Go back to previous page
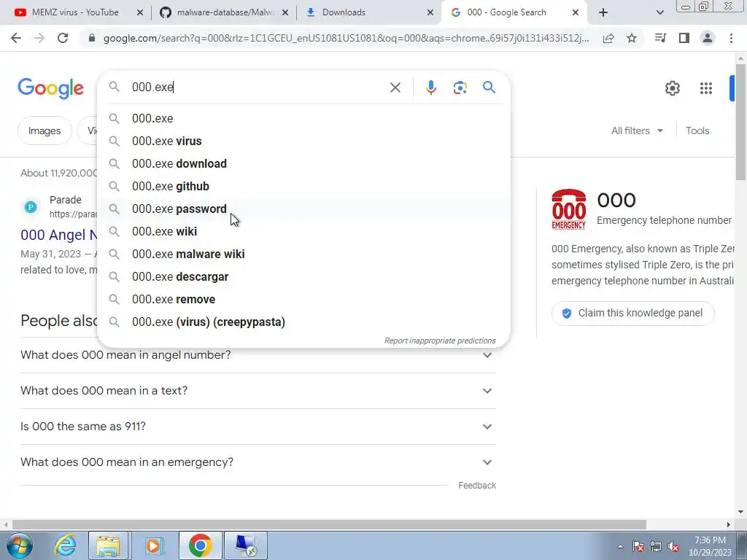The width and height of the screenshot is (747, 560). coord(16,38)
